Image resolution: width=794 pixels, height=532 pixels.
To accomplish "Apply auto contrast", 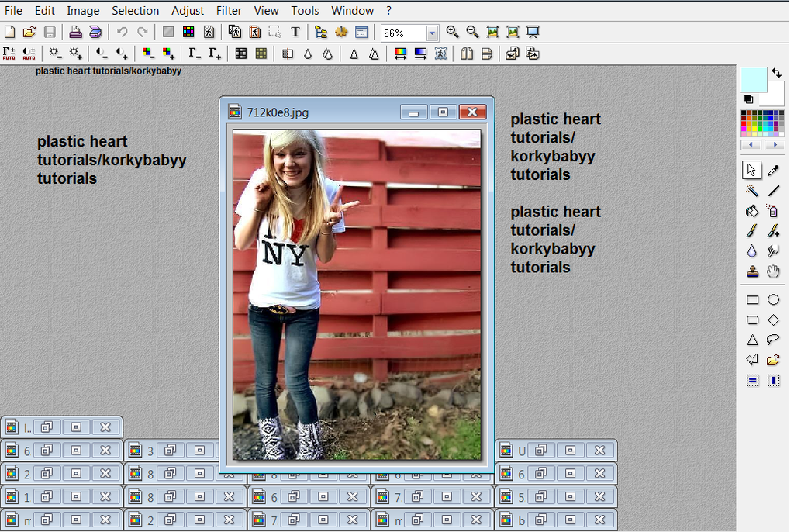I will [29, 54].
